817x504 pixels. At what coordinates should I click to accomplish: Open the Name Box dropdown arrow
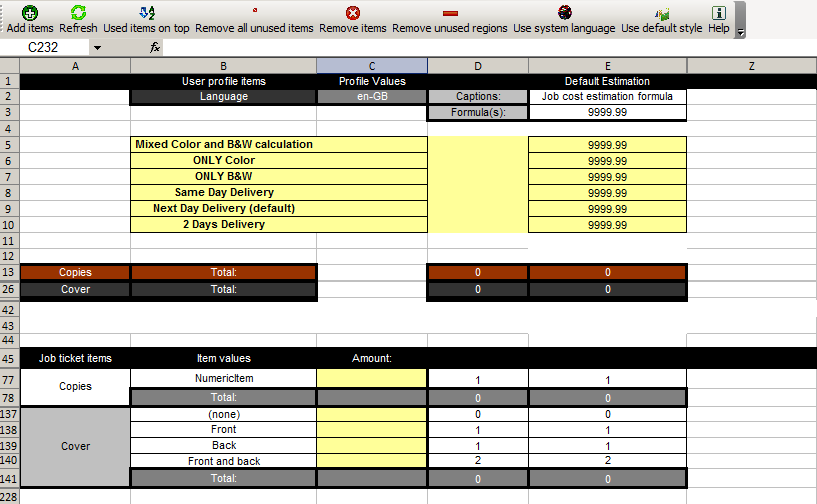[x=97, y=47]
